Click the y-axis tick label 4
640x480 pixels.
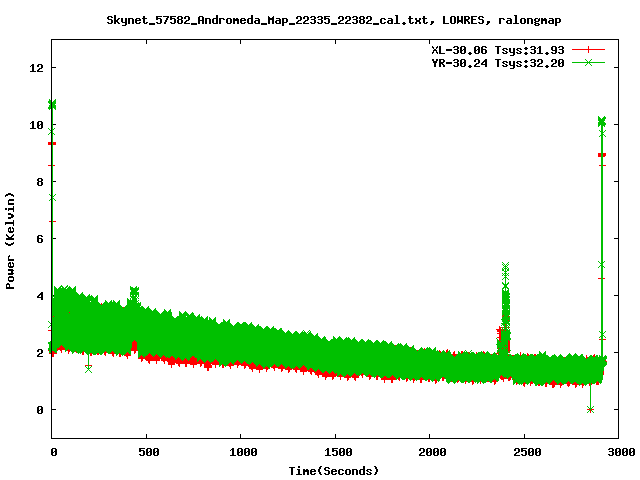pyautogui.click(x=40, y=296)
